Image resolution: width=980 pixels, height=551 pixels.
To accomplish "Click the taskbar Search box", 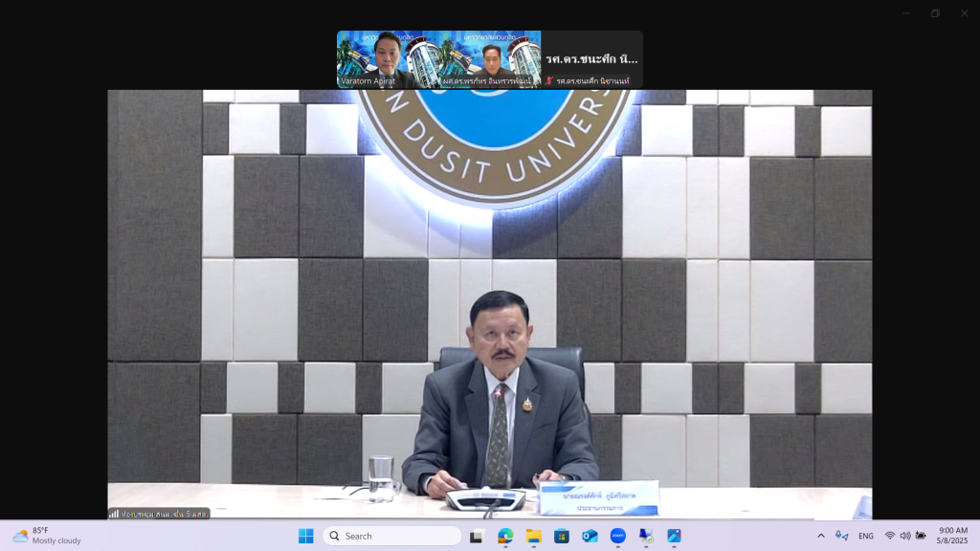I will 392,536.
